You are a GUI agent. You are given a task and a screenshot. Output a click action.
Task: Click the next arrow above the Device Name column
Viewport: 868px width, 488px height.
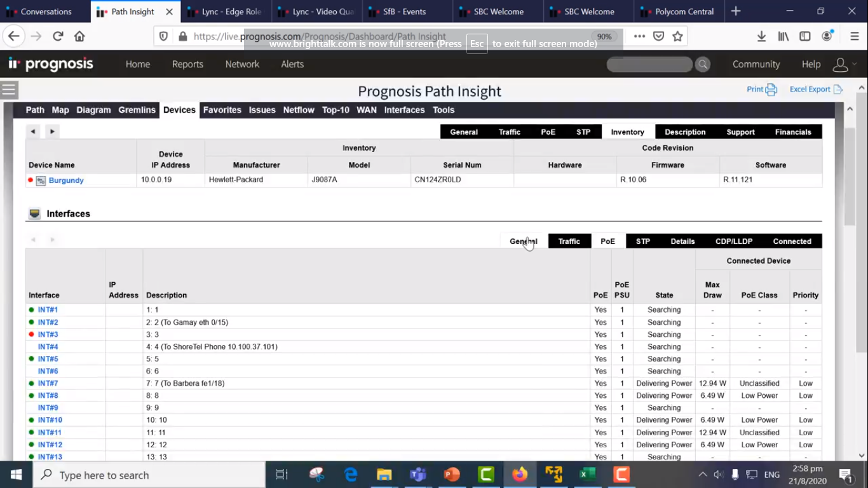pos(52,132)
